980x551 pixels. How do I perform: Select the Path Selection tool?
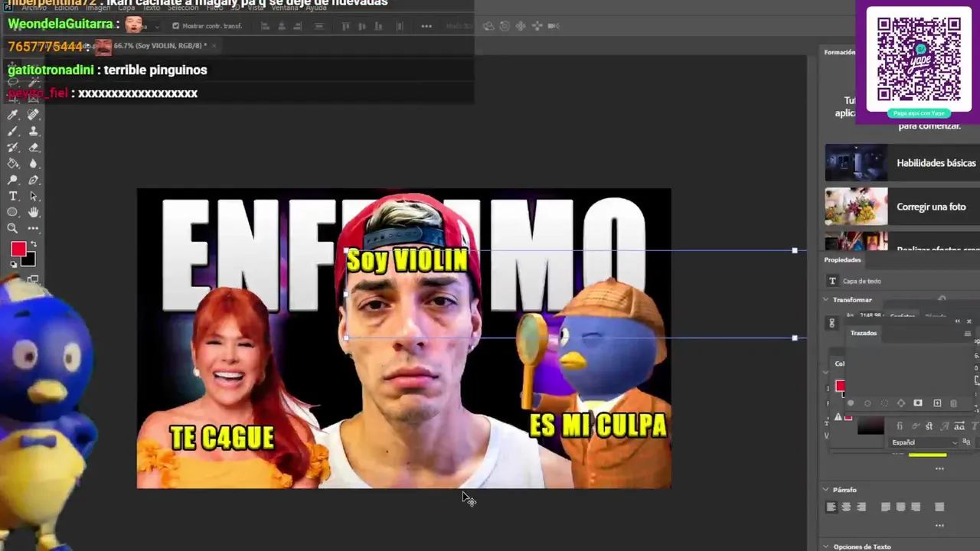(34, 197)
